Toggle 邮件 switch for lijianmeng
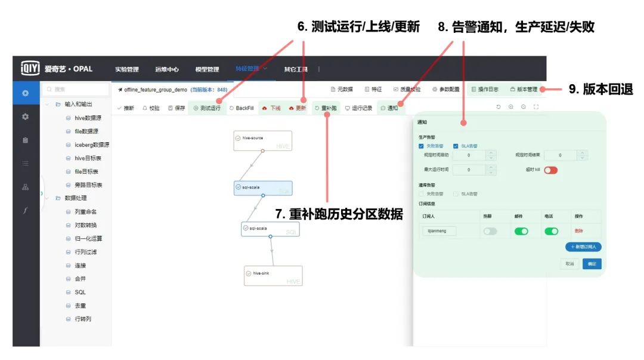 point(521,231)
